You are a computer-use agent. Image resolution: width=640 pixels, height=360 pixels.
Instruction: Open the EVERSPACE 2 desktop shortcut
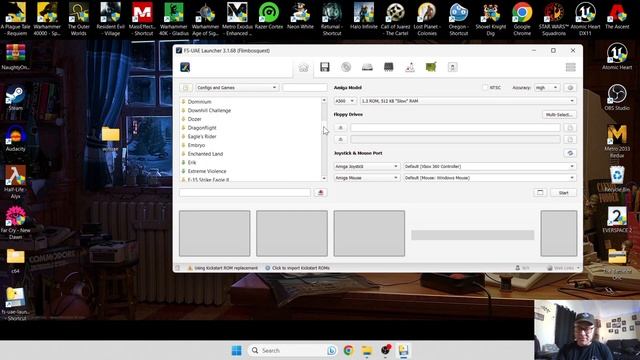pyautogui.click(x=617, y=220)
